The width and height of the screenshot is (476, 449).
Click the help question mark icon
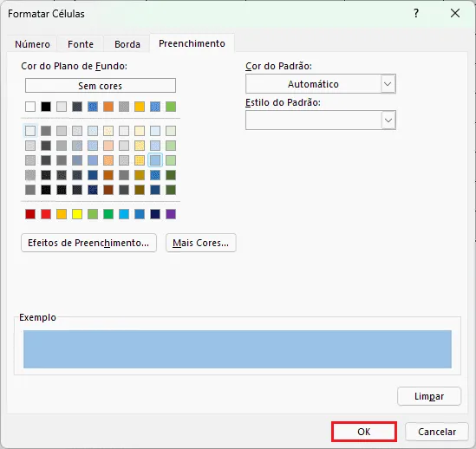416,13
